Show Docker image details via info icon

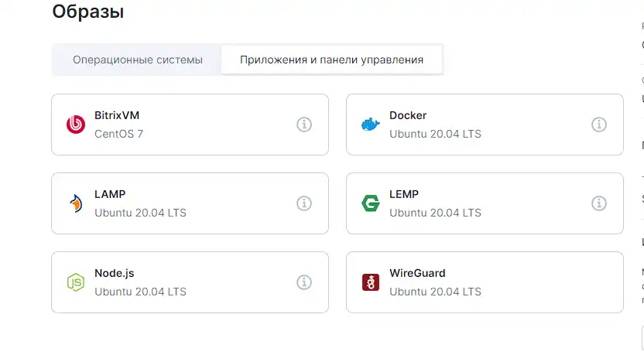(599, 125)
